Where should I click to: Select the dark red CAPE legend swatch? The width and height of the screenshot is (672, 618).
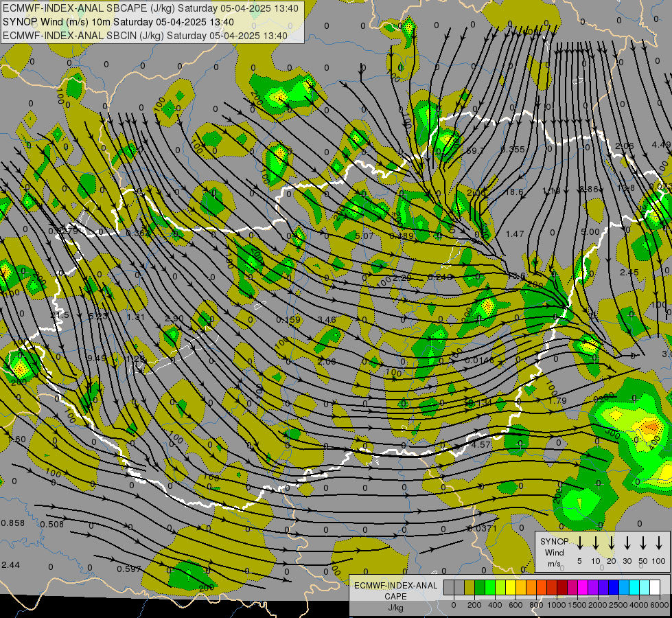[x=562, y=588]
